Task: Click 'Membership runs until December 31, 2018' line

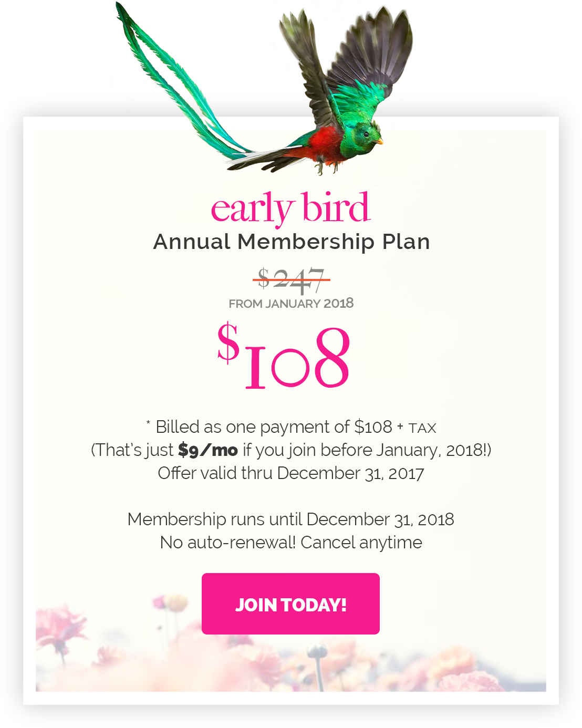Action: click(x=290, y=519)
